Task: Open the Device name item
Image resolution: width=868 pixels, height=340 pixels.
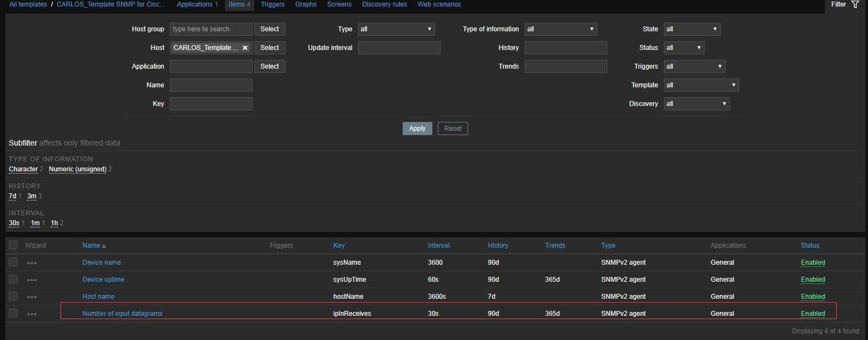Action: pyautogui.click(x=102, y=263)
